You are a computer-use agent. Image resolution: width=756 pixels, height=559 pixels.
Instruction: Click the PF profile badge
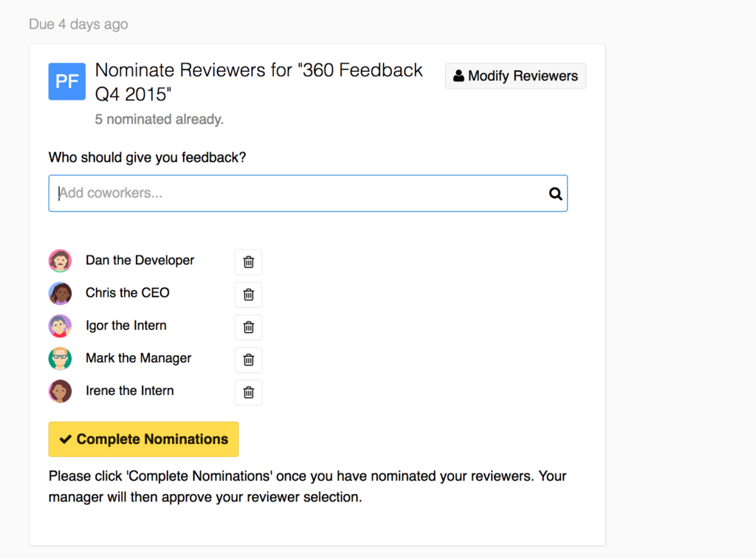[x=67, y=81]
